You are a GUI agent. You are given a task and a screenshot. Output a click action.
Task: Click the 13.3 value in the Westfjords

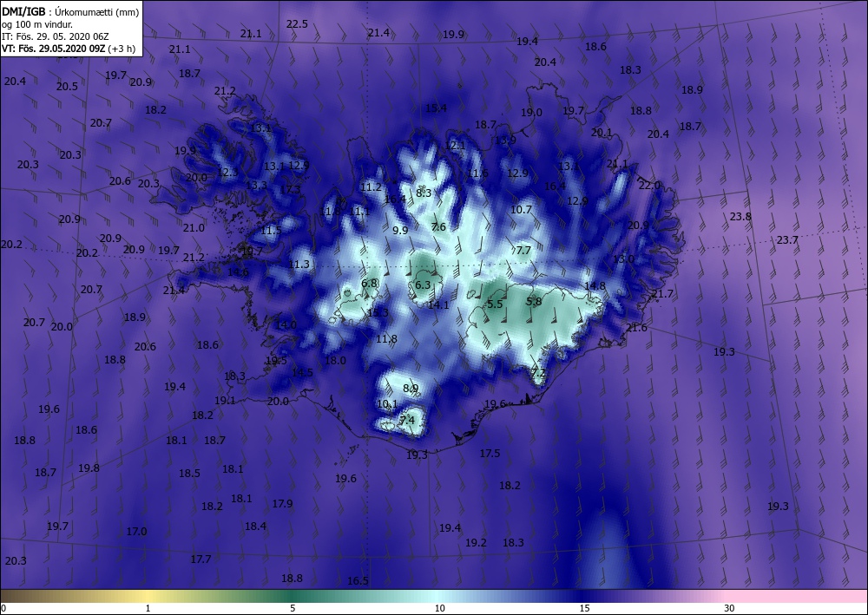pos(256,186)
